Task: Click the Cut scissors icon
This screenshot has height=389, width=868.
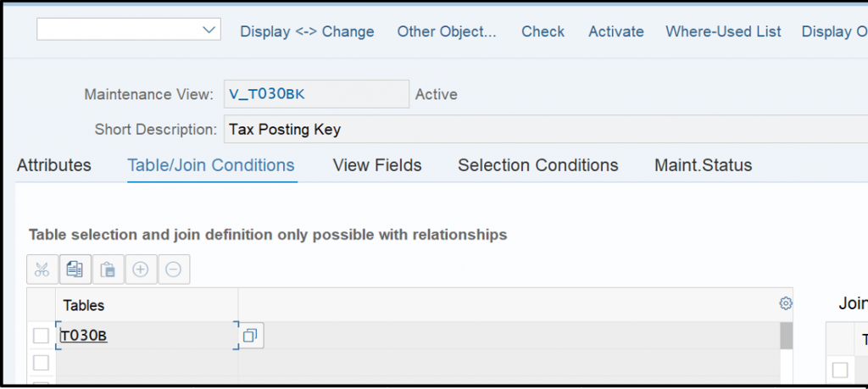Action: (x=42, y=270)
